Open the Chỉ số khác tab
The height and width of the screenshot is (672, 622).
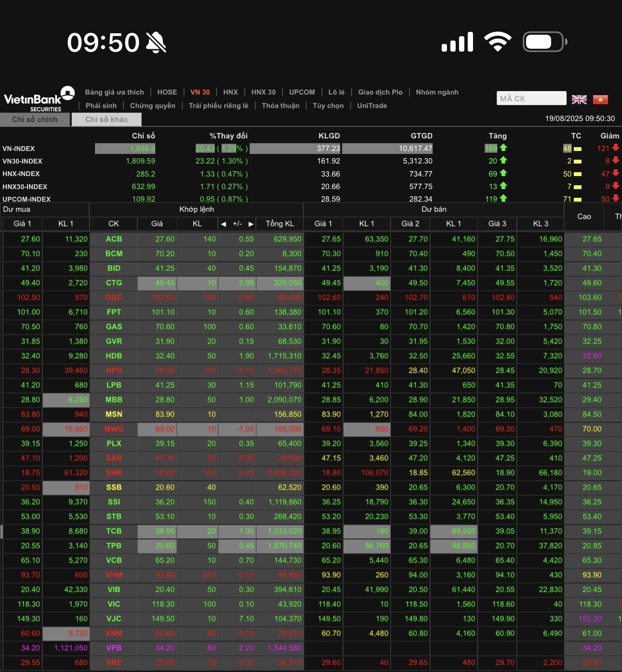coord(107,120)
